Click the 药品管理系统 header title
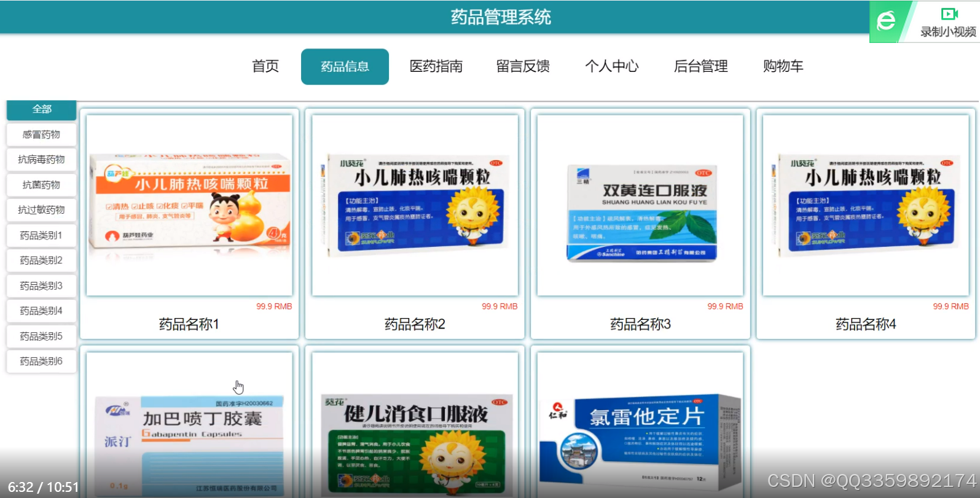 (501, 17)
